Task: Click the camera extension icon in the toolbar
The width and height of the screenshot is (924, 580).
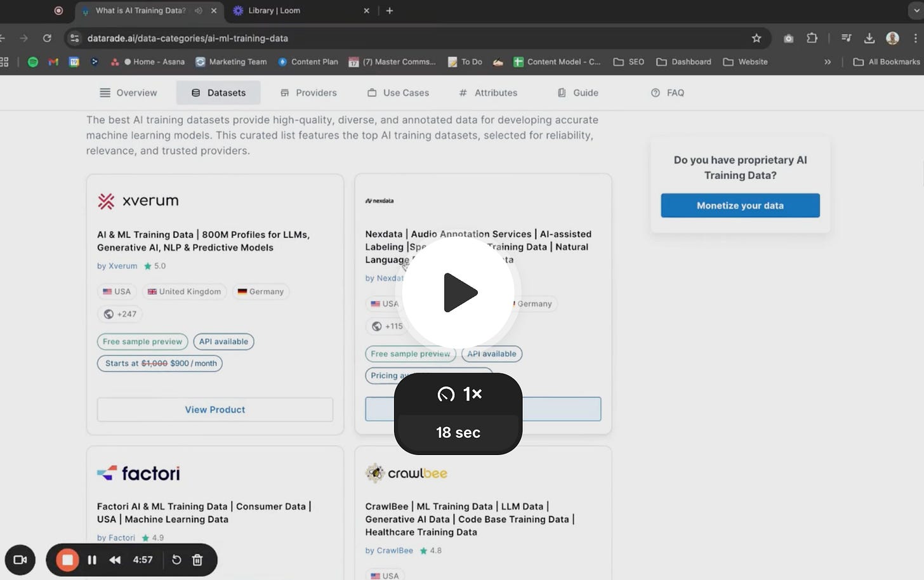Action: click(x=788, y=38)
